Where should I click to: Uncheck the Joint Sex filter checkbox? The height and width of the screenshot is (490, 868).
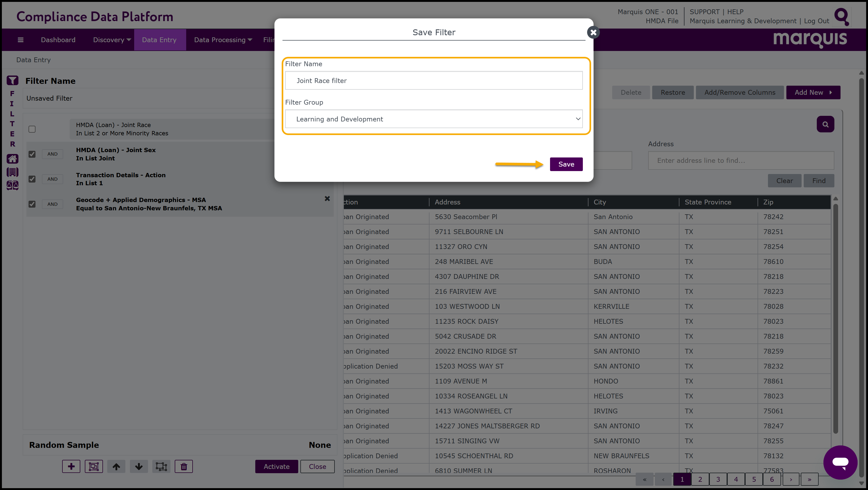click(32, 154)
